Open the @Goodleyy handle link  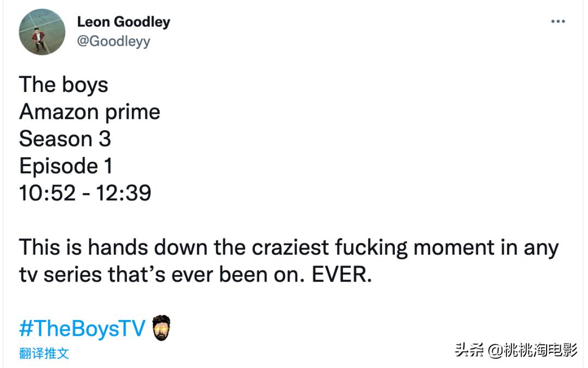point(113,41)
